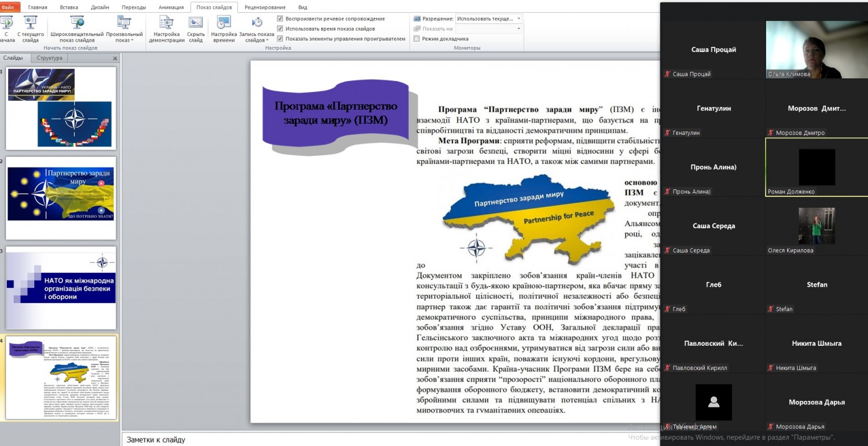Viewport: 868px width, 446px height.
Task: Select Никита Шмыга participant tile
Action: coord(816,343)
